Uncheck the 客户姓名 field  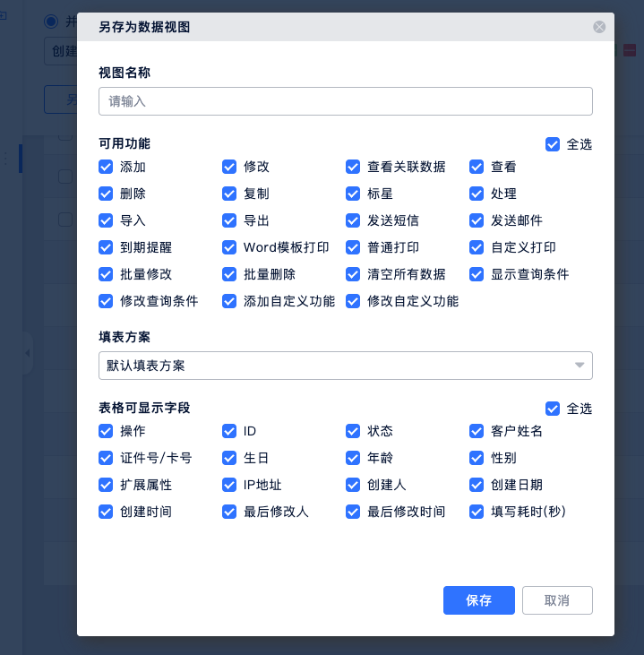(x=477, y=431)
